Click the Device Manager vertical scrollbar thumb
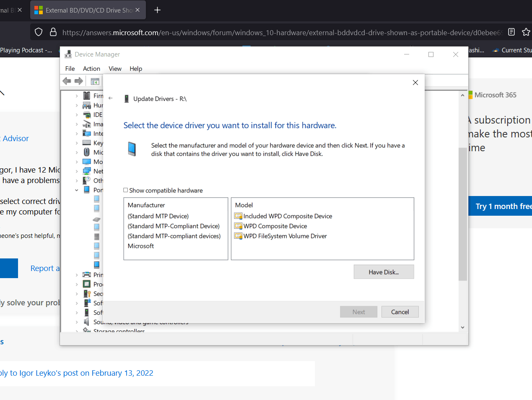The width and height of the screenshot is (532, 400). click(462, 214)
